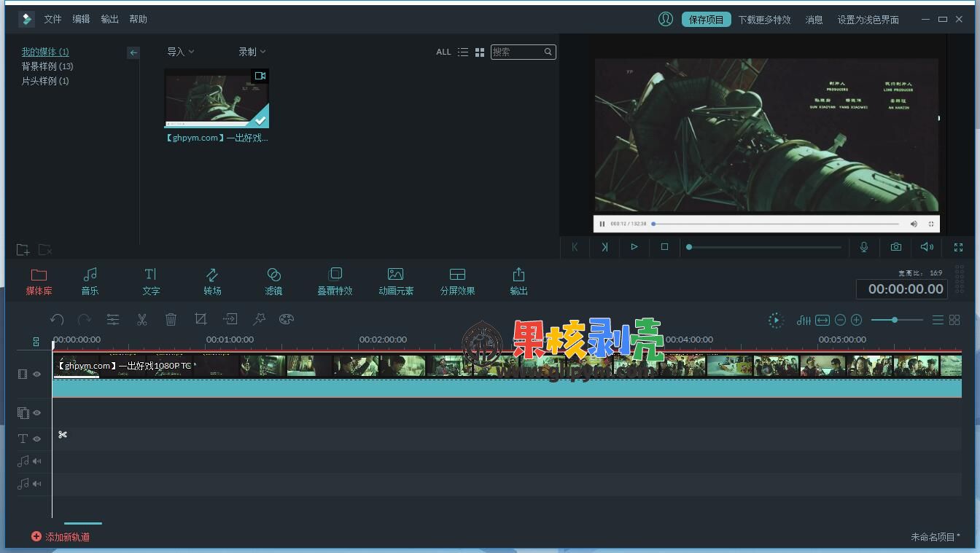
Task: Switch media library to list view
Action: click(463, 52)
